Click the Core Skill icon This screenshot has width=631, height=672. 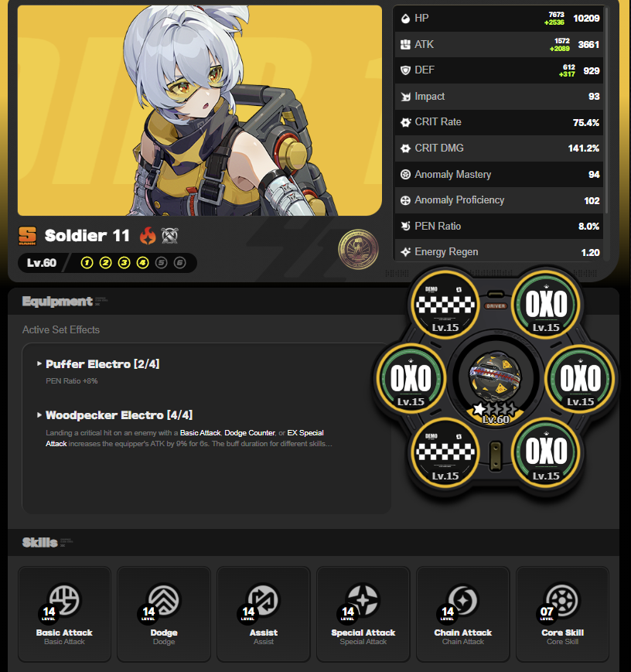pos(562,599)
